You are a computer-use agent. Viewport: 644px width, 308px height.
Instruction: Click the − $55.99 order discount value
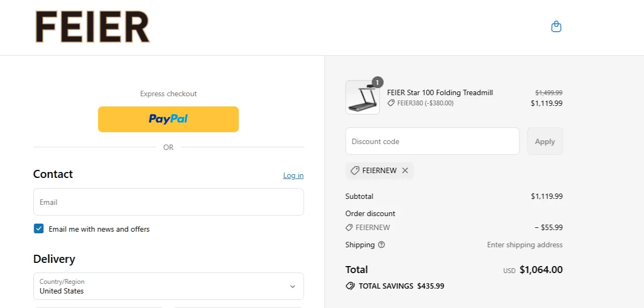tap(548, 227)
